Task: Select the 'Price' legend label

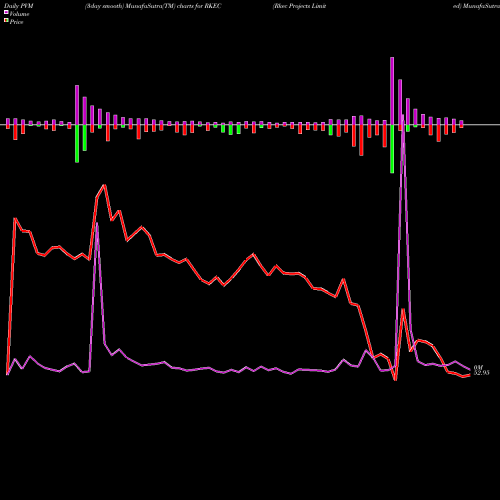Action: pyautogui.click(x=16, y=22)
